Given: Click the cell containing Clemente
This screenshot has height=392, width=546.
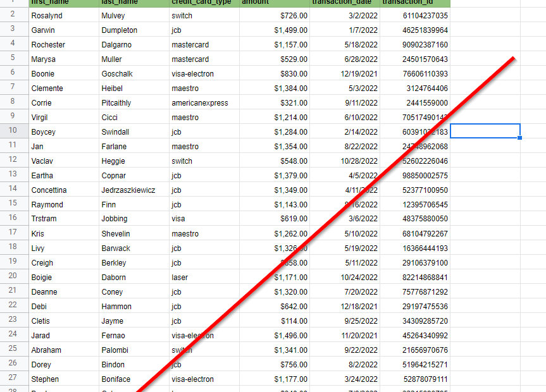Looking at the screenshot, I should coord(64,88).
